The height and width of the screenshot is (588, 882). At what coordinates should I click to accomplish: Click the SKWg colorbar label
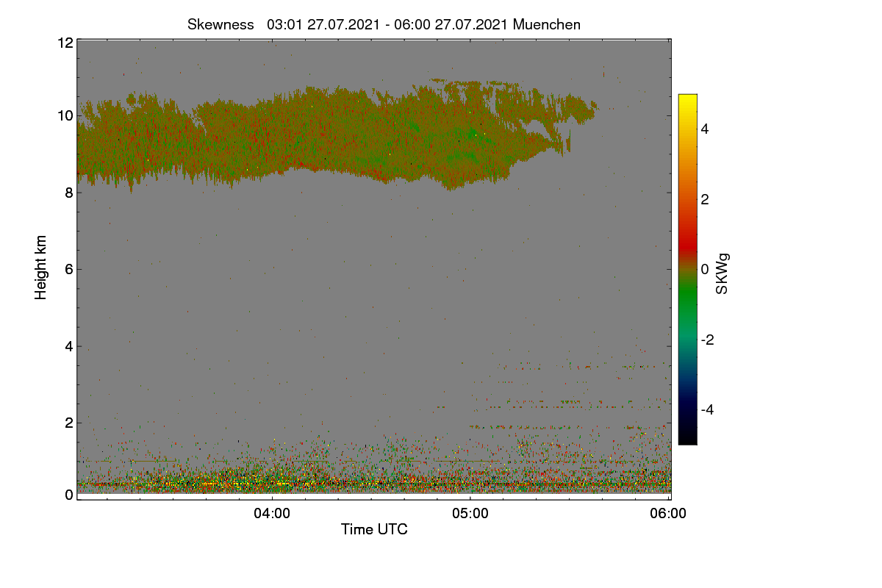tap(723, 274)
